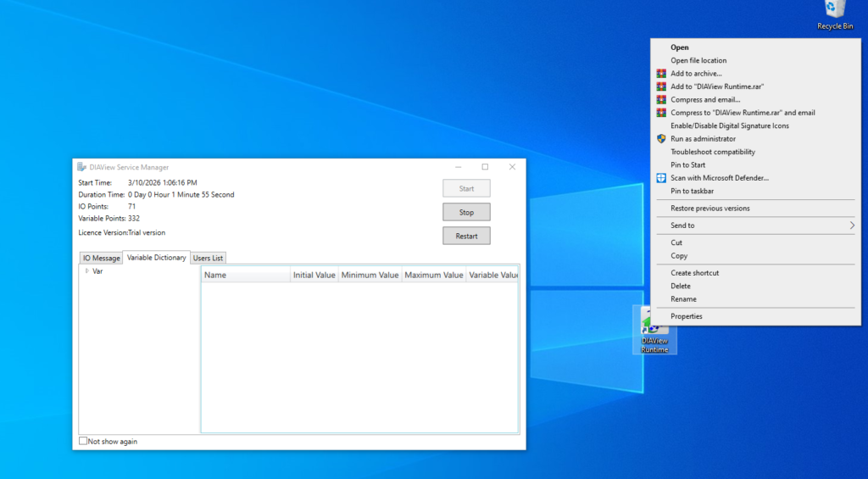868x479 pixels.
Task: Switch to the IO Message tab
Action: (101, 258)
